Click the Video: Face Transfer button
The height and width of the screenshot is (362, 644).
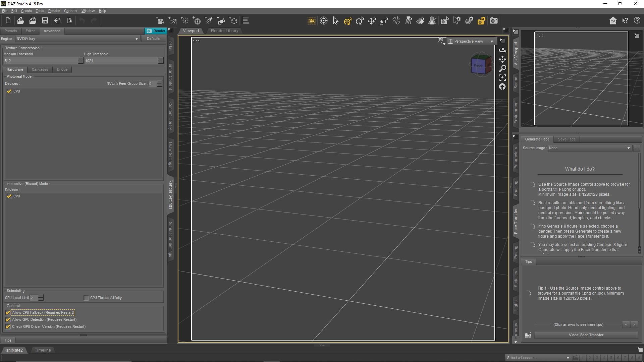click(x=586, y=335)
